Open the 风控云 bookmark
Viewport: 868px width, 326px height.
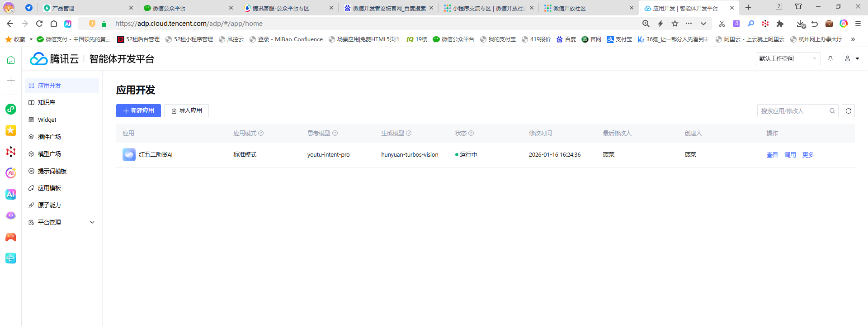231,39
